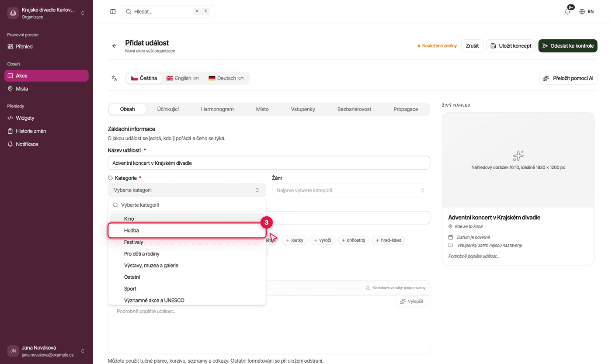The height and width of the screenshot is (364, 612).
Task: Open Historie změn in the sidebar
Action: [x=46, y=131]
